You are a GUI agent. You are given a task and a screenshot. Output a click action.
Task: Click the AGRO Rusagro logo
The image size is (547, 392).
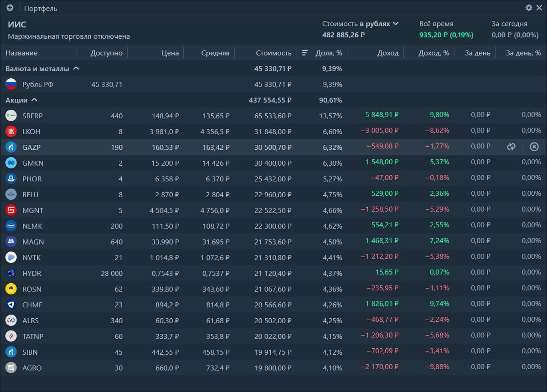tap(11, 368)
